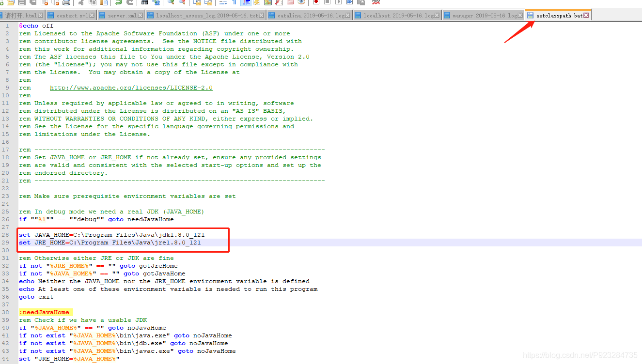The width and height of the screenshot is (642, 364).
Task: Close the 请打开.html tab
Action: pyautogui.click(x=41, y=15)
